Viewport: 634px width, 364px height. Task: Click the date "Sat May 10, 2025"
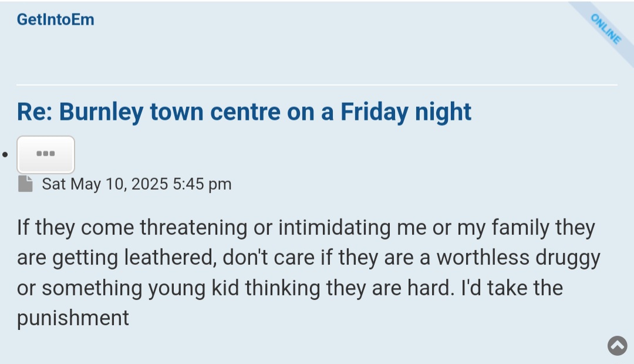[x=105, y=184]
